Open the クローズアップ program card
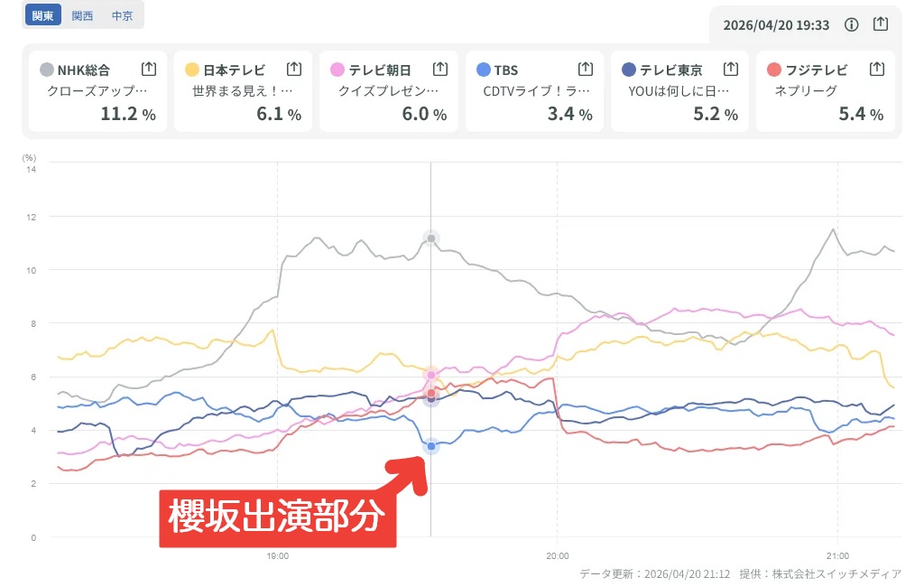 click(97, 91)
